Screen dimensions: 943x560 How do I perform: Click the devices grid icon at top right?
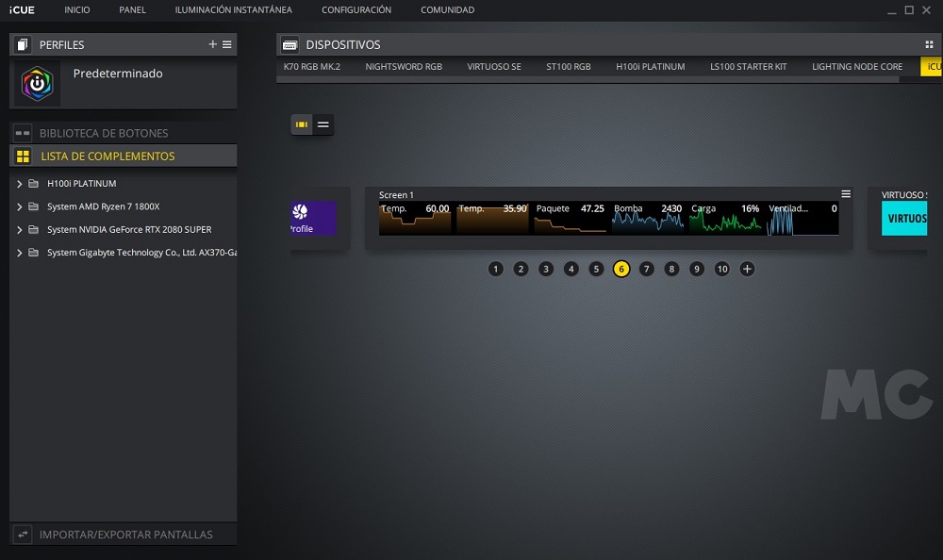929,44
